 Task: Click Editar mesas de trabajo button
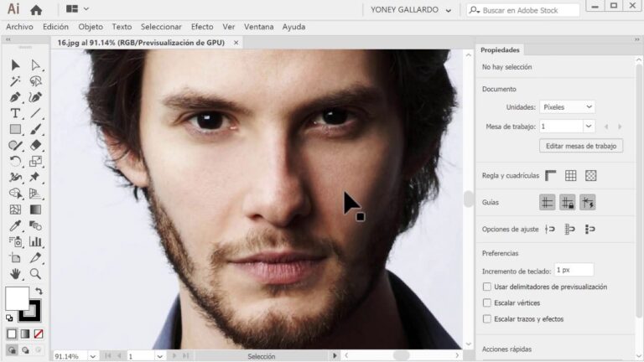coord(581,146)
